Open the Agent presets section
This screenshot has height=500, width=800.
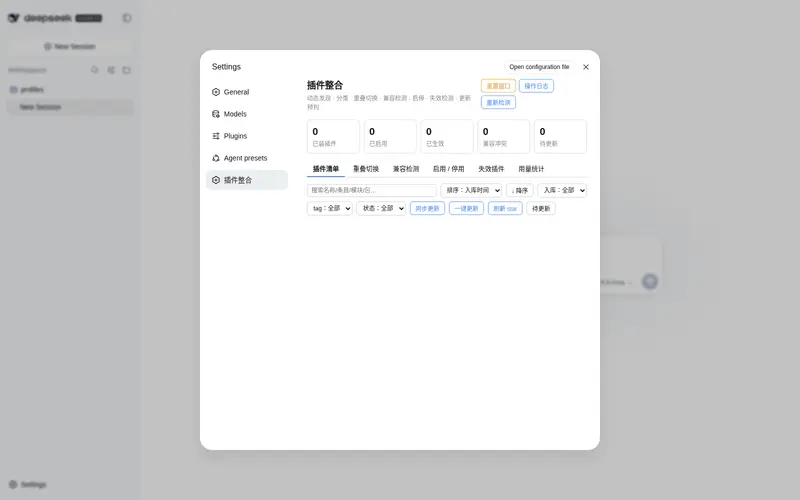click(247, 158)
